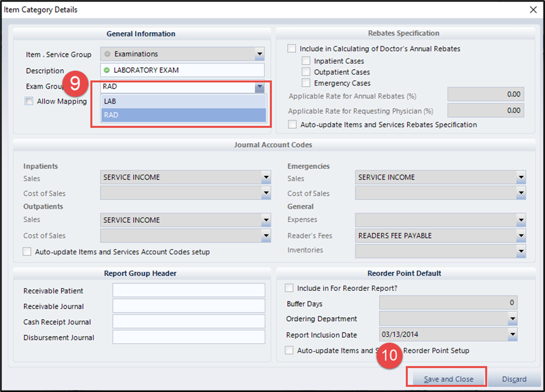Click the Discard button
545x392 pixels.
tap(514, 379)
